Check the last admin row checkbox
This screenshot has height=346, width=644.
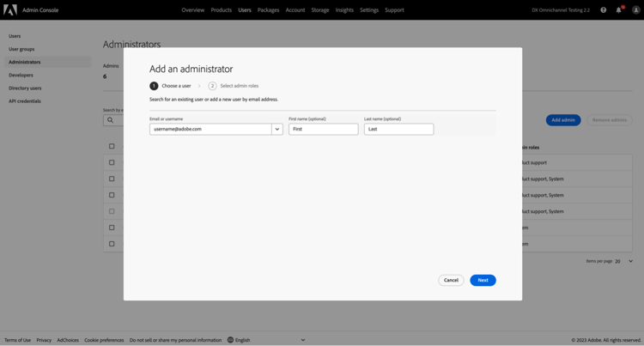coord(112,244)
